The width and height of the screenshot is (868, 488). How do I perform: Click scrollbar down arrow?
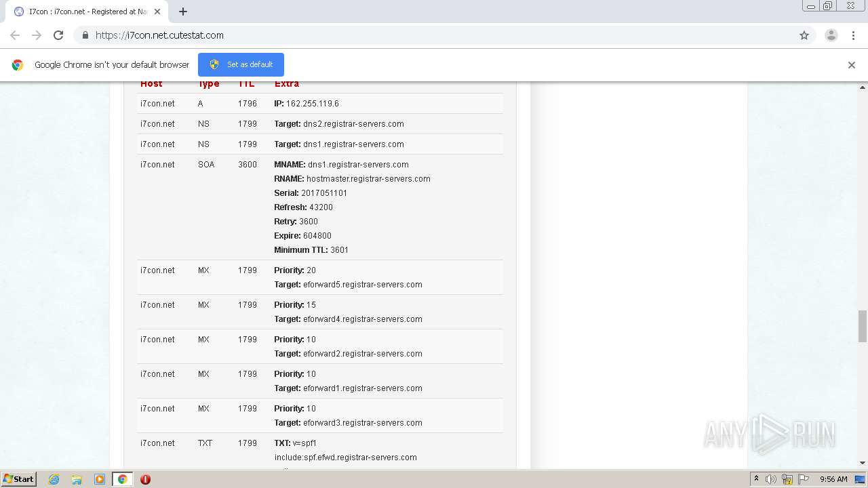tap(863, 463)
